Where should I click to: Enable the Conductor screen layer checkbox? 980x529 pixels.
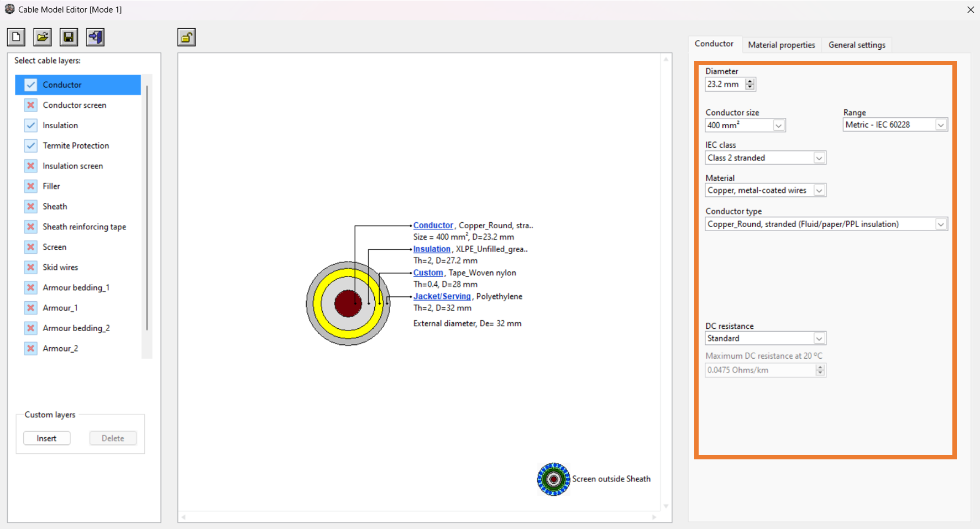pyautogui.click(x=31, y=105)
